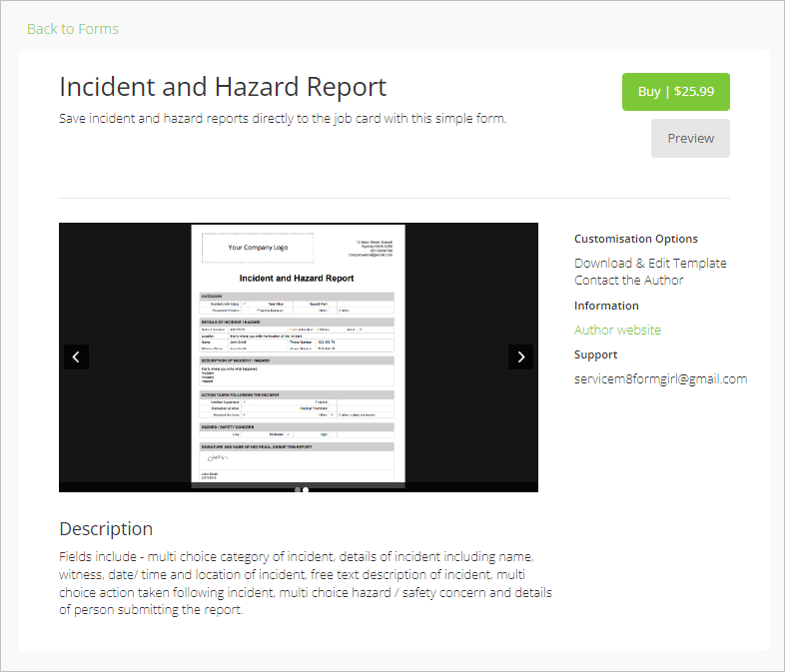Viewport: 785px width, 672px height.
Task: Select the second carousel dot indicator
Action: point(306,490)
